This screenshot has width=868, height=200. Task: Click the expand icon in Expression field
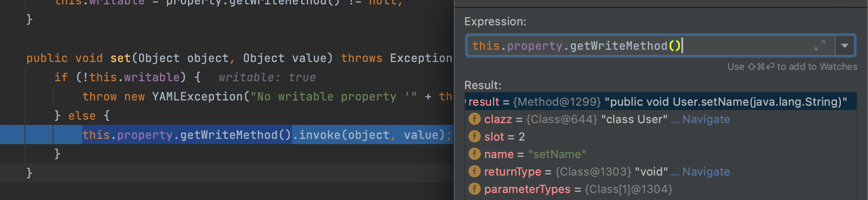pyautogui.click(x=819, y=45)
